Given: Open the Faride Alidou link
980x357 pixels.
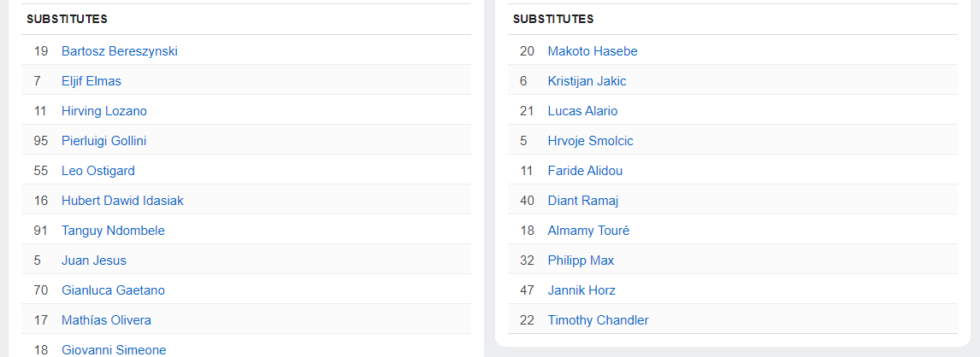Looking at the screenshot, I should coord(585,171).
